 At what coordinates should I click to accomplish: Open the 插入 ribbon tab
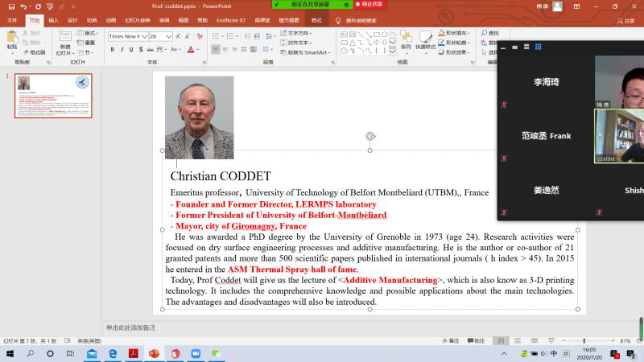53,19
